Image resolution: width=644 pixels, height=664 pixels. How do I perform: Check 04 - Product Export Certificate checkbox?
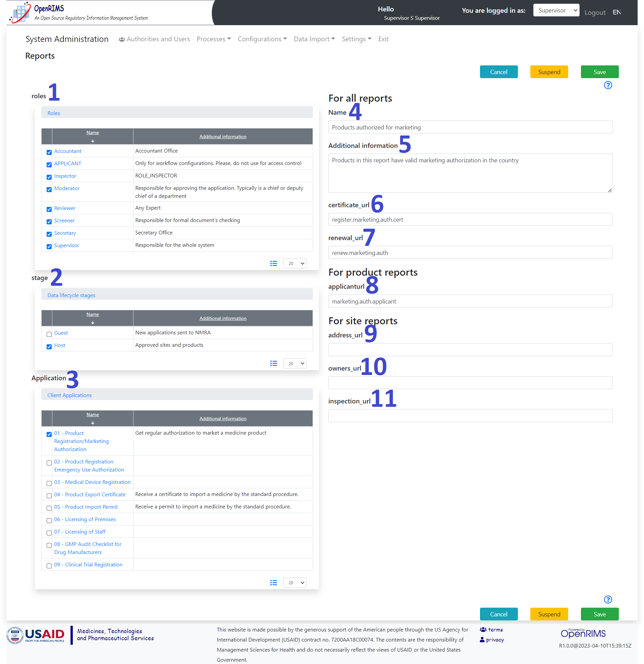pyautogui.click(x=49, y=496)
